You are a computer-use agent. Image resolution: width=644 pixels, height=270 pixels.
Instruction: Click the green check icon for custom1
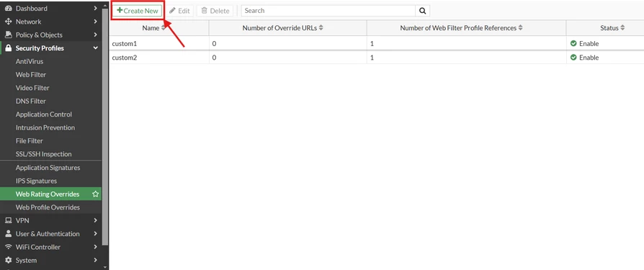[x=573, y=43]
